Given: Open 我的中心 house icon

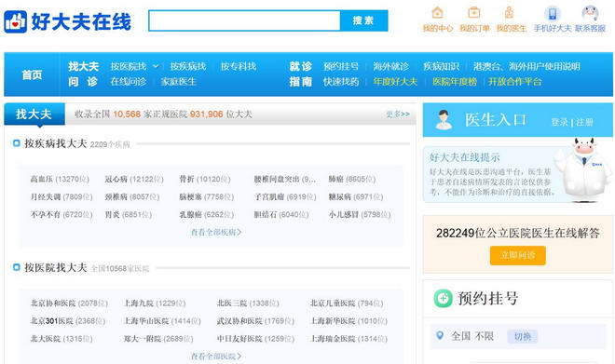Looking at the screenshot, I should [437, 13].
